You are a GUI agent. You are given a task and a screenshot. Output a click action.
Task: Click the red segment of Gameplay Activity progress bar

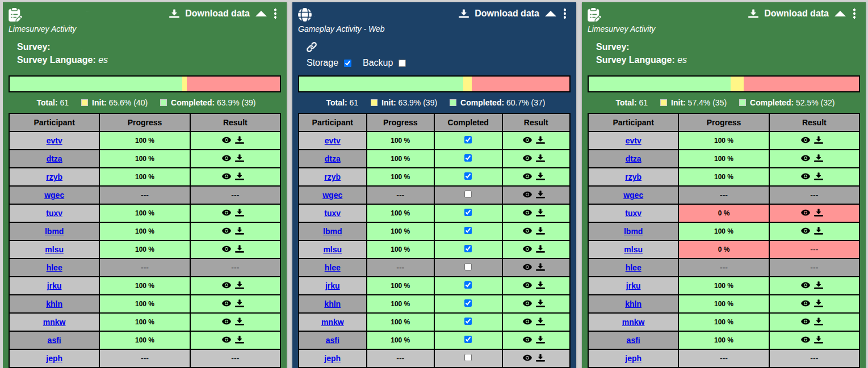point(521,84)
